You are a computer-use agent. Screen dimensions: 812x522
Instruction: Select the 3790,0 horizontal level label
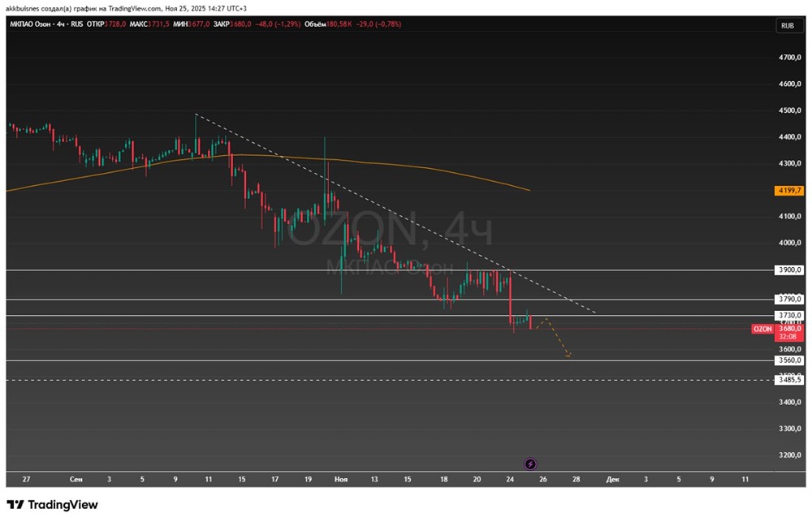(788, 299)
